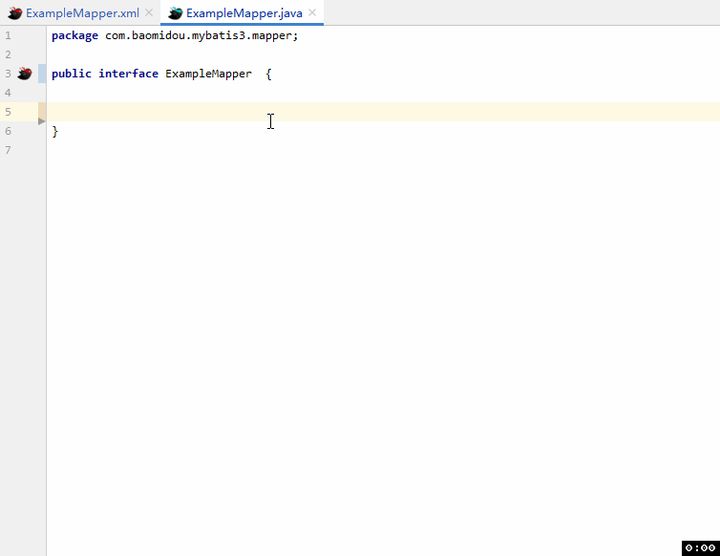720x556 pixels.
Task: Select the ExampleMapper.java tab
Action: tap(244, 13)
